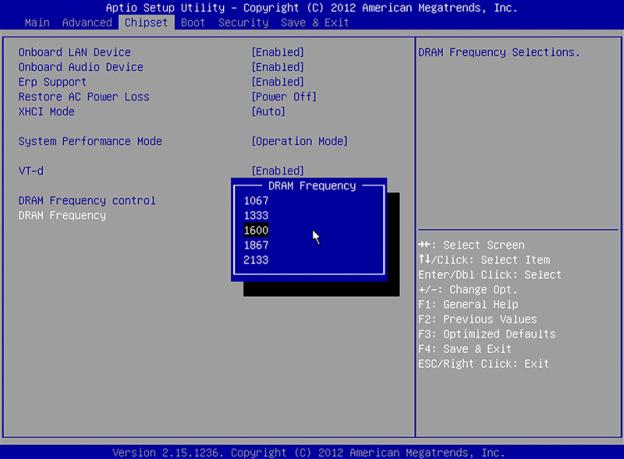624x459 pixels.
Task: Click the Select Screen key hint
Action: [x=472, y=245]
